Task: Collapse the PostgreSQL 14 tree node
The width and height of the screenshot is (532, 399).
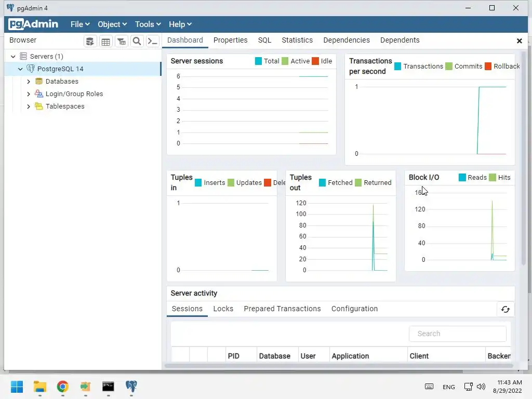Action: coord(20,69)
